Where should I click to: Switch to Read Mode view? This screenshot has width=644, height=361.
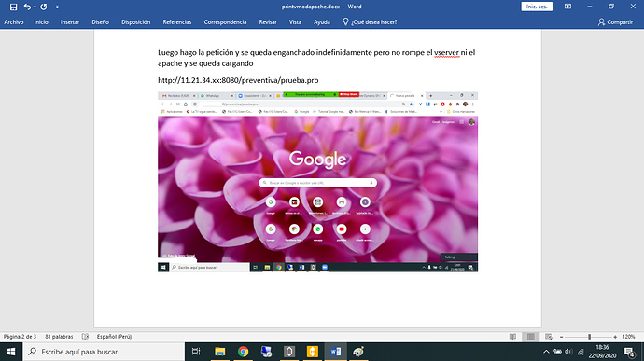(x=512, y=337)
